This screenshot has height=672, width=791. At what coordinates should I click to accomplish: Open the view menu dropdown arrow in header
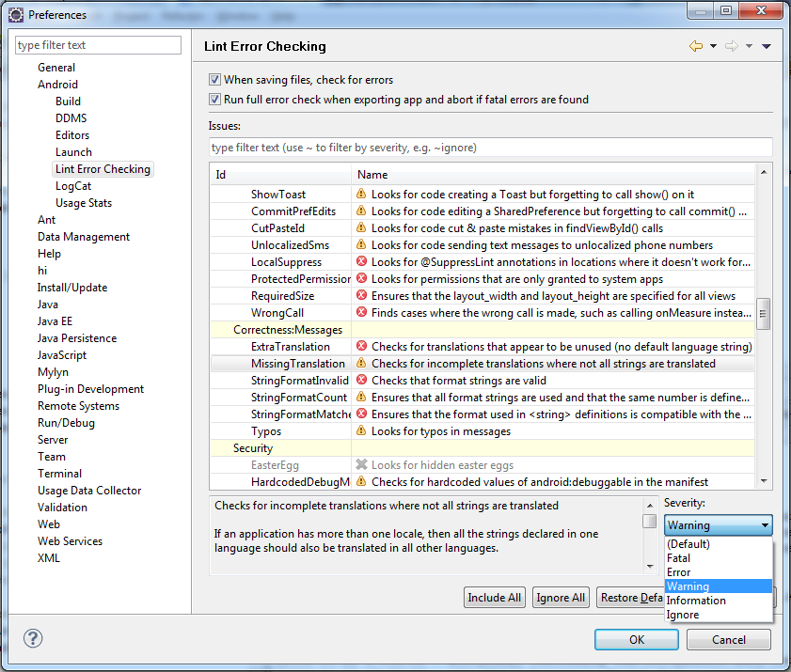766,46
